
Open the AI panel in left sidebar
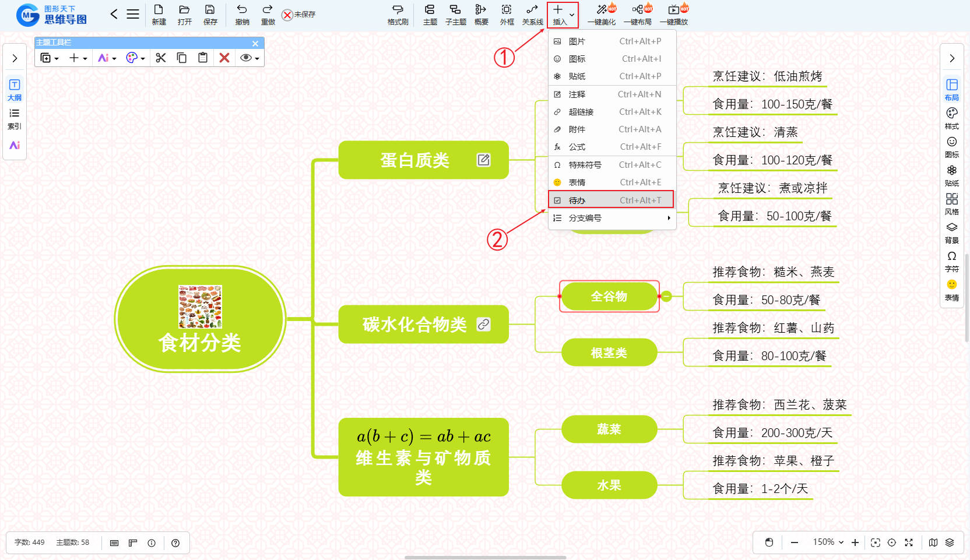[x=15, y=145]
